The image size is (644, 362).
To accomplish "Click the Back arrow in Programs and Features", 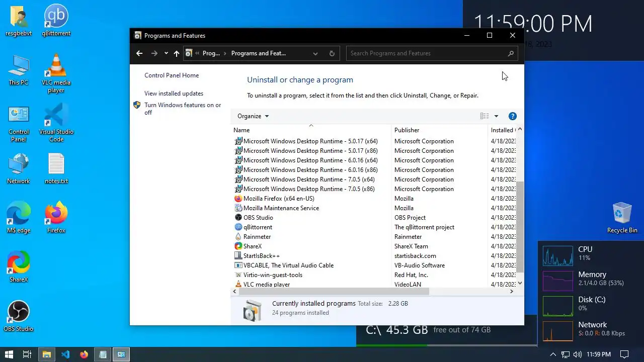I will coord(139,53).
